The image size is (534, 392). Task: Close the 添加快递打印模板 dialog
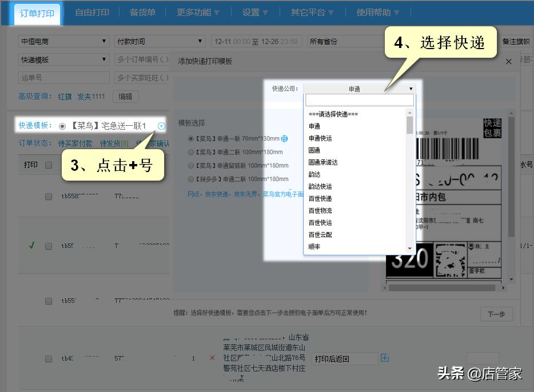(x=508, y=61)
